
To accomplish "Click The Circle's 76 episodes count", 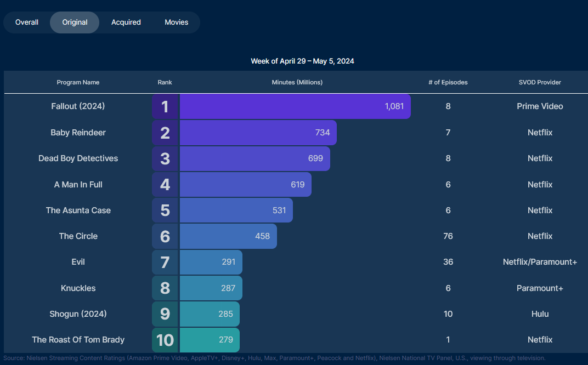I will (448, 236).
